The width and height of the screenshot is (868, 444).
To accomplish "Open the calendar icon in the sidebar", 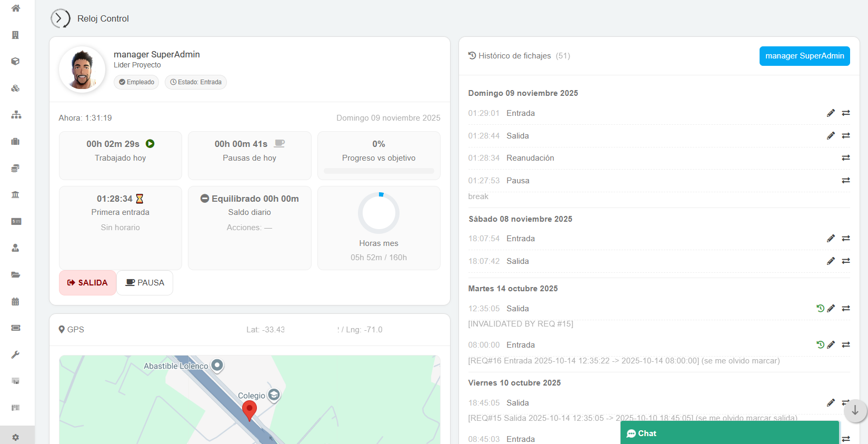I will (16, 302).
